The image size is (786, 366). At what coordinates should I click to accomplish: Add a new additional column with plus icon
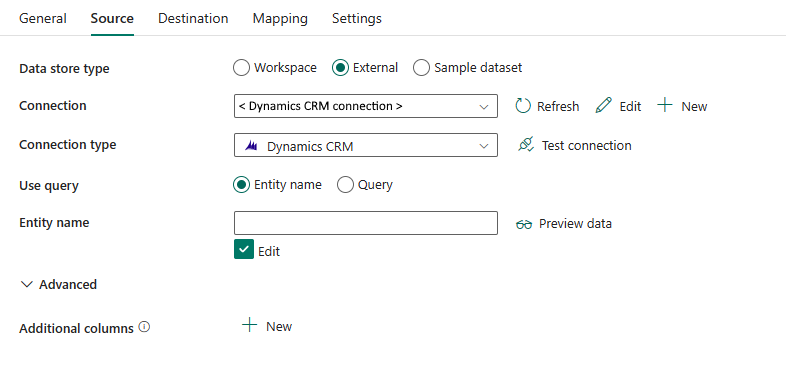[x=249, y=325]
